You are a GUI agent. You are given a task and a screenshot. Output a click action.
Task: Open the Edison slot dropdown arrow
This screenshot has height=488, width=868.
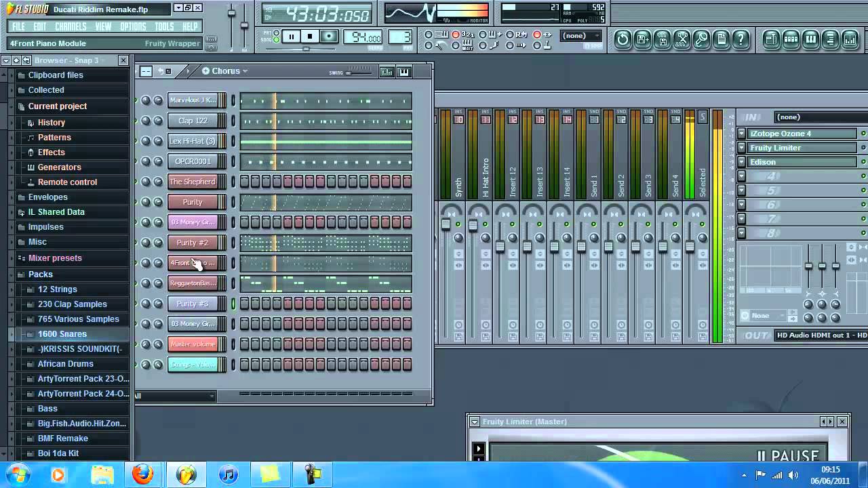click(x=742, y=162)
